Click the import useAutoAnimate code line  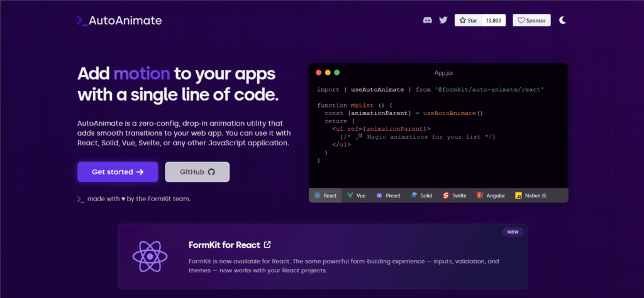430,89
